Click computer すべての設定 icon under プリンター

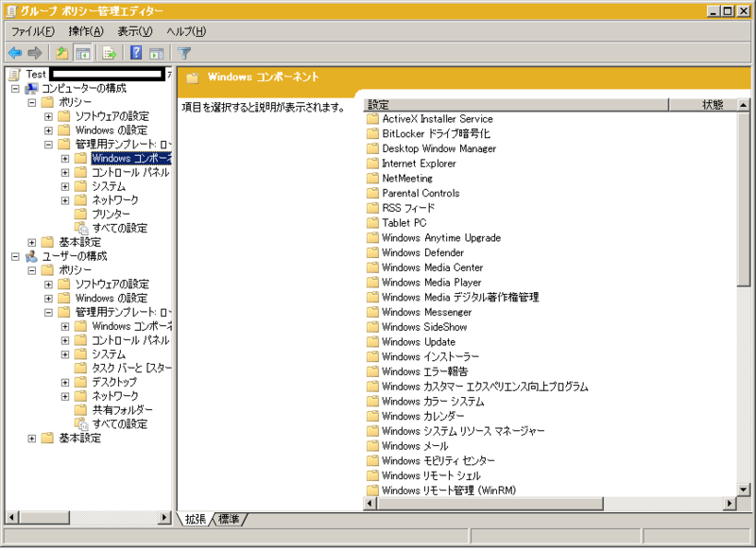[81, 228]
